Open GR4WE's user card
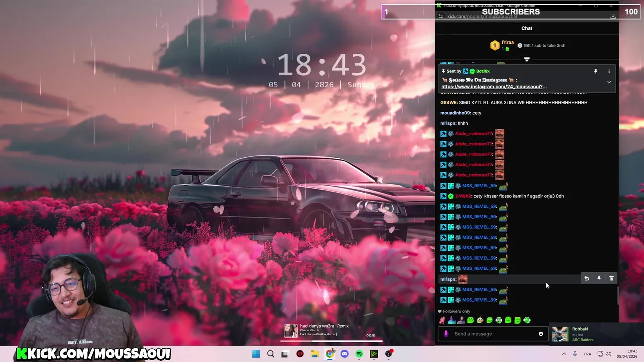The width and height of the screenshot is (644, 362). click(x=448, y=103)
